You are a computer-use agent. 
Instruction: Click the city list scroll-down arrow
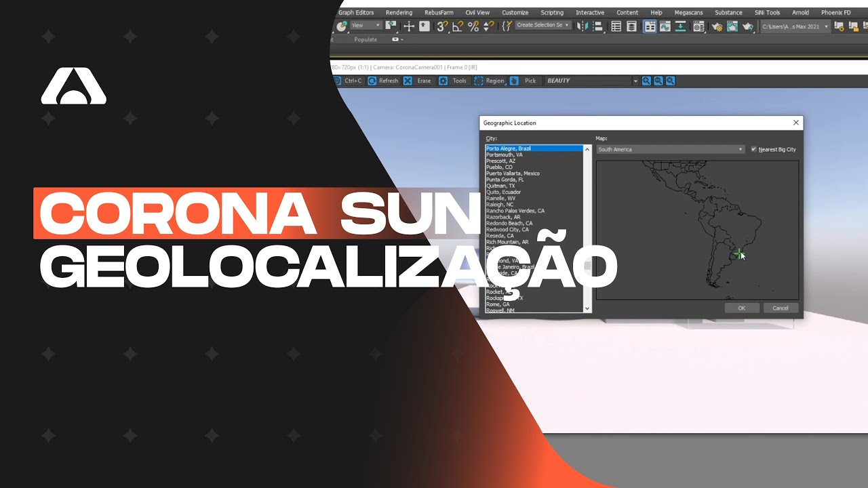[587, 309]
